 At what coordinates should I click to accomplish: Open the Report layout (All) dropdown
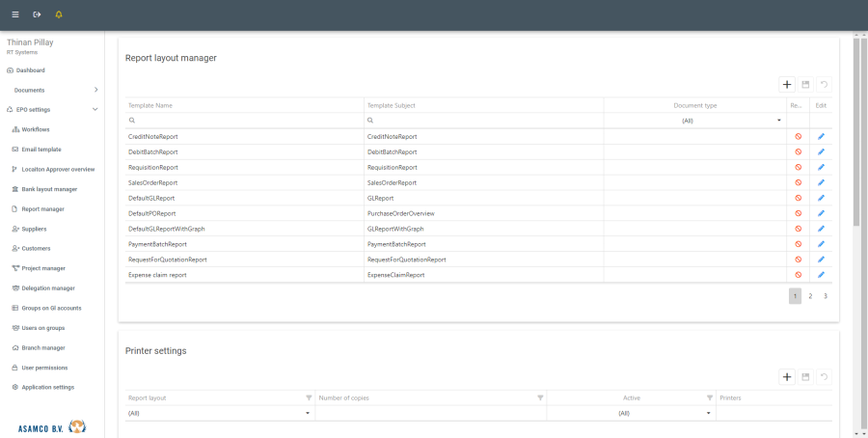click(309, 413)
